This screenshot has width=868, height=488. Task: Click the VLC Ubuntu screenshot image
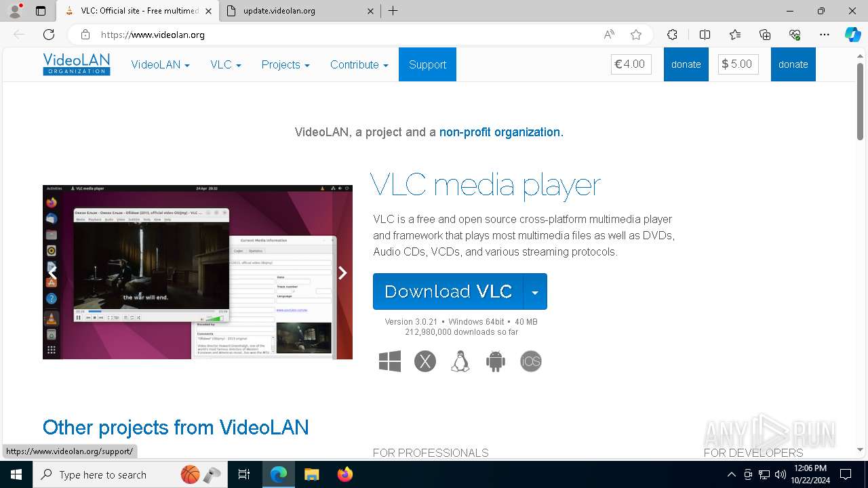tap(197, 272)
